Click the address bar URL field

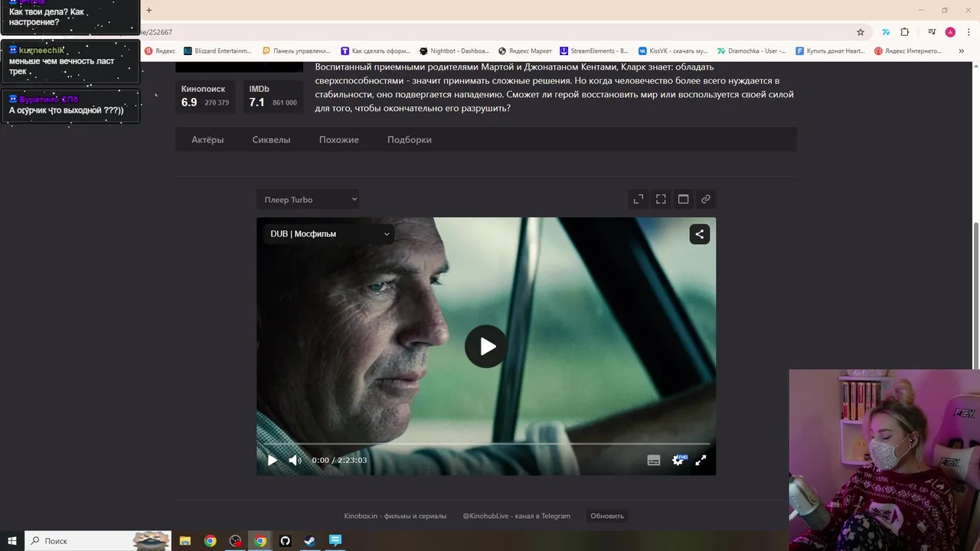click(x=490, y=32)
